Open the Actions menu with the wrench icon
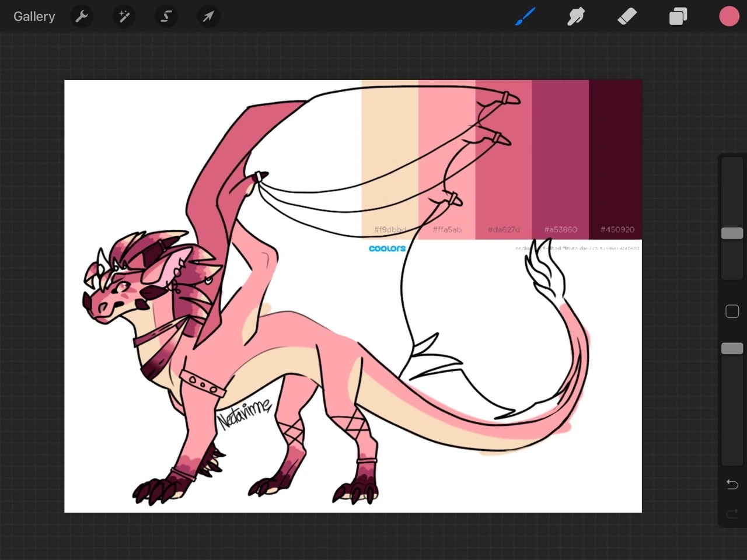The image size is (747, 560). (82, 16)
